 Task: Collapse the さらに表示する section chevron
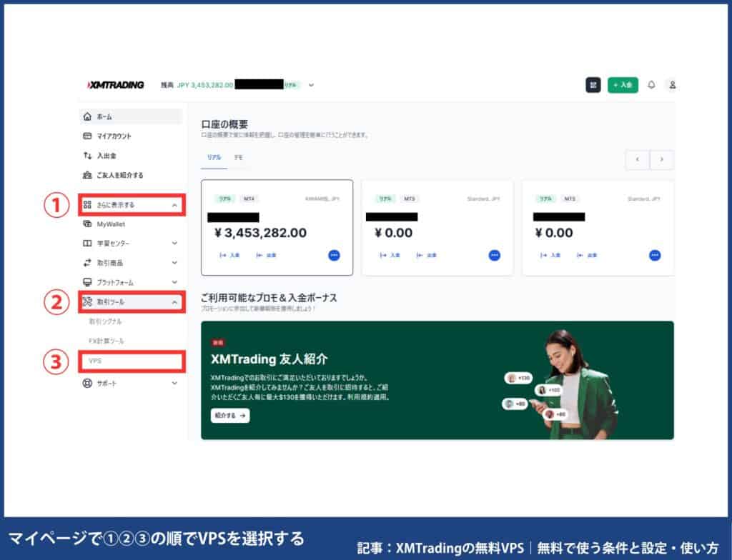pos(174,205)
